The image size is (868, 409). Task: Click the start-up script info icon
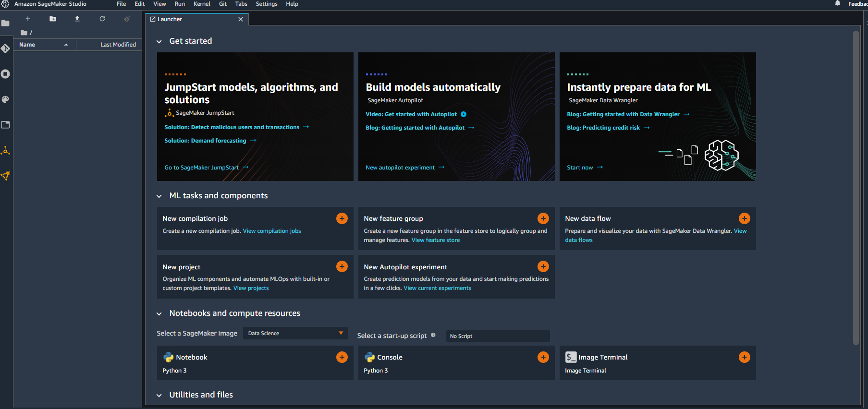coord(433,335)
